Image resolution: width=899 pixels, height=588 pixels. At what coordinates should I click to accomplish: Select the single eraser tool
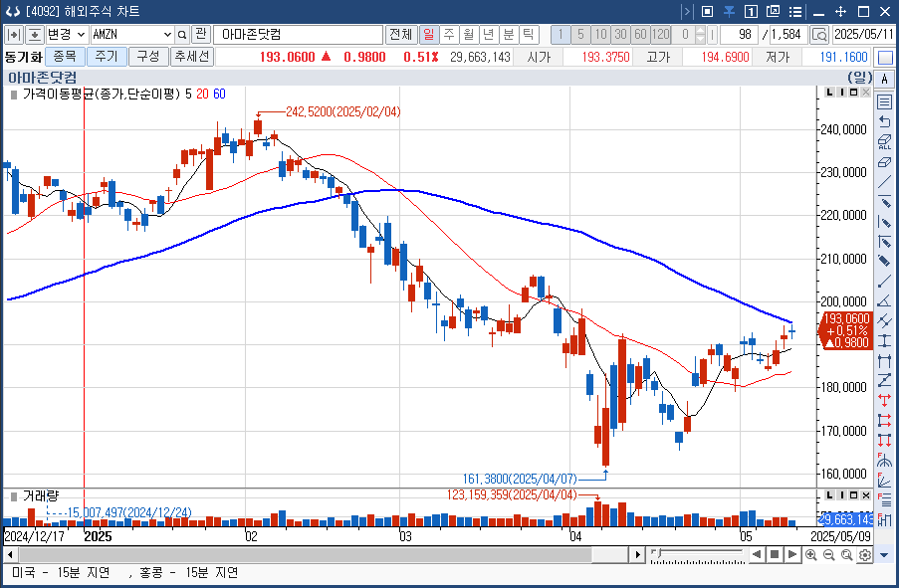884,162
